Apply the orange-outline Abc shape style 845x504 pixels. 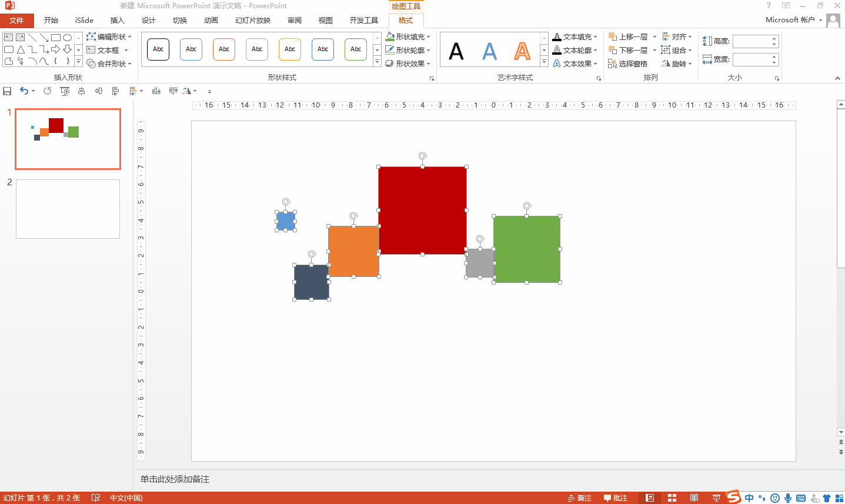(224, 49)
